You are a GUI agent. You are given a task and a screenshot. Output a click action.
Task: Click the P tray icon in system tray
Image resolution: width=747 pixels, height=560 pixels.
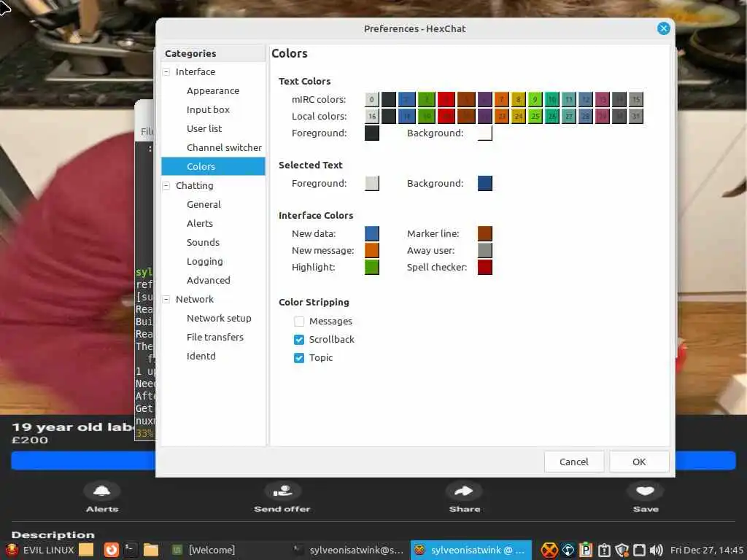(586, 551)
